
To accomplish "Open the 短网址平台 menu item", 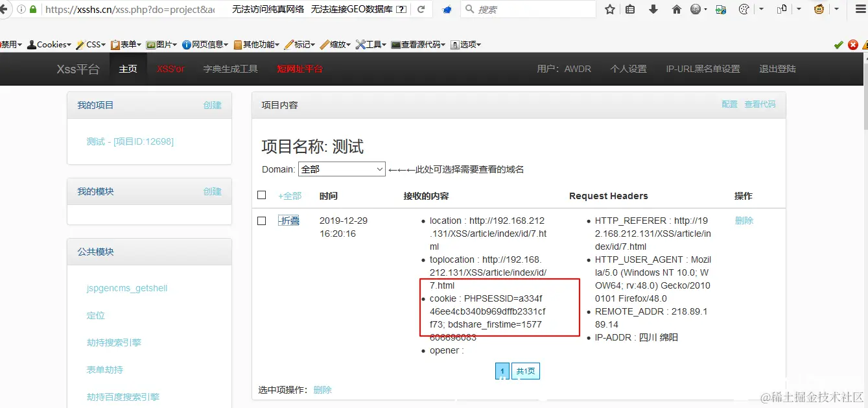I will point(299,68).
